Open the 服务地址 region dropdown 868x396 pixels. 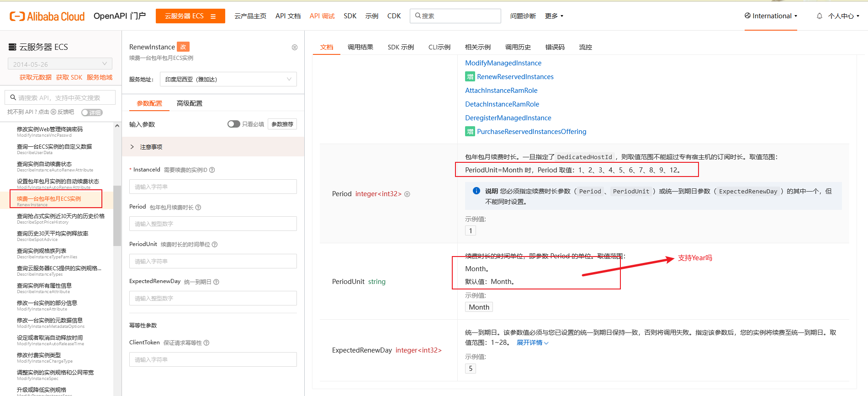click(228, 79)
